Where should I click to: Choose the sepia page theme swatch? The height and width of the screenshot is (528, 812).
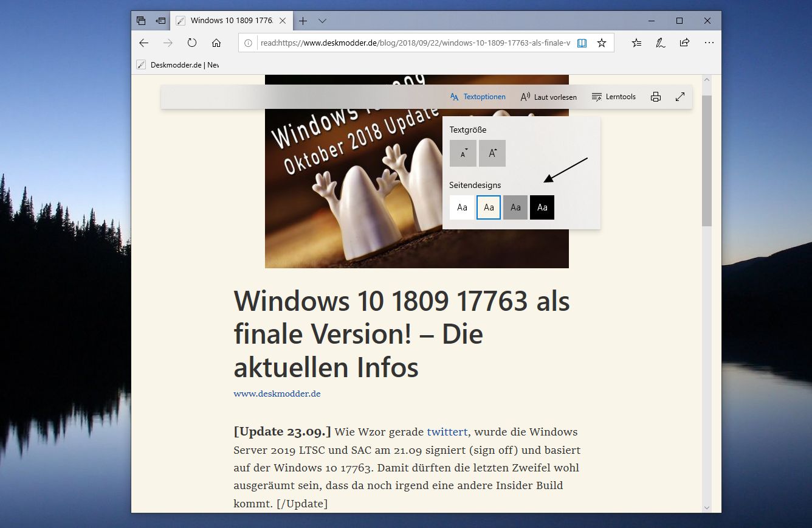(x=489, y=207)
